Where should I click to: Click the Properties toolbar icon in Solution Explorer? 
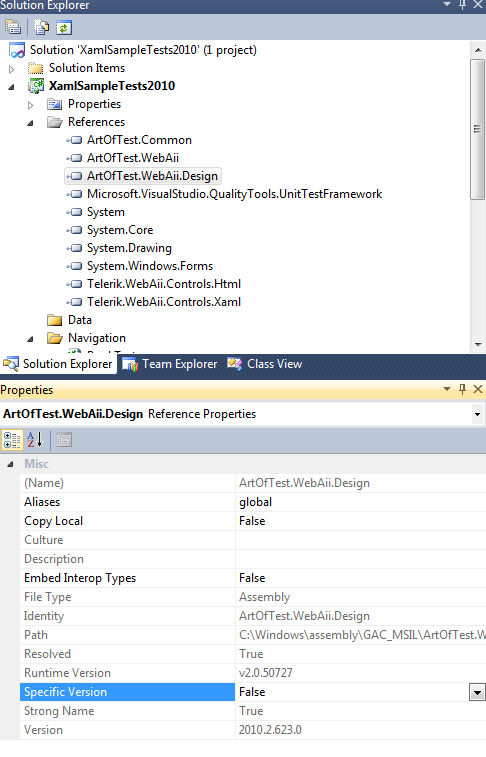tap(13, 28)
